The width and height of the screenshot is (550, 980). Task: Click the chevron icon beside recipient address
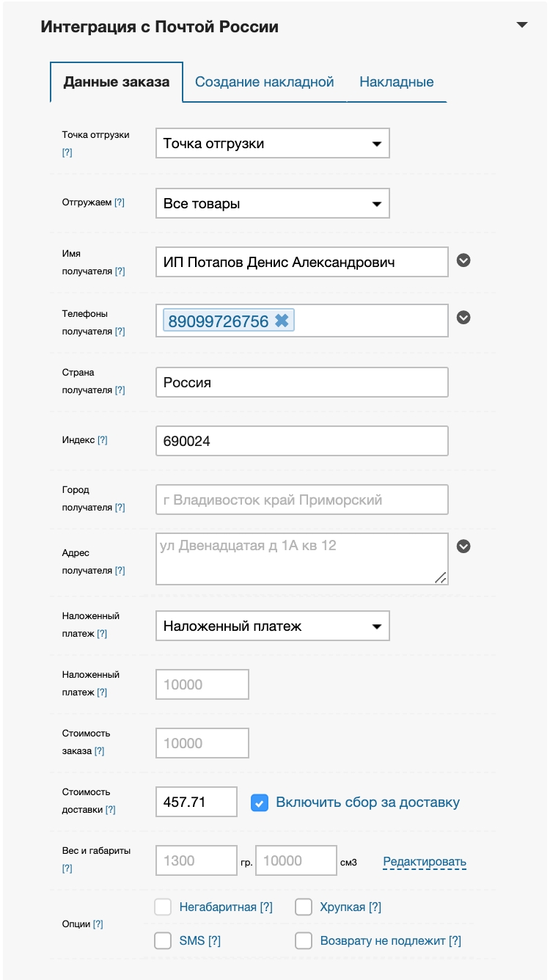click(463, 546)
